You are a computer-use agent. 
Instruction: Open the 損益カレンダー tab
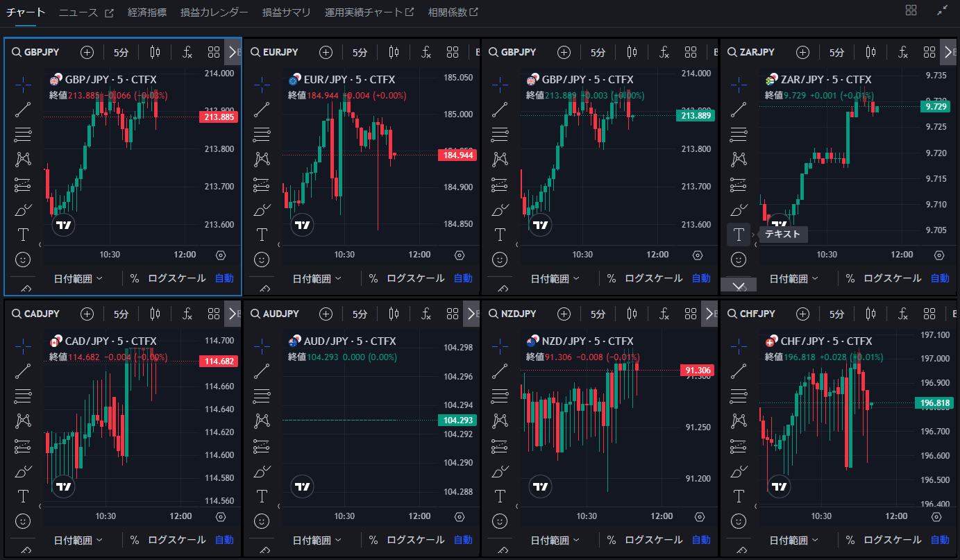pyautogui.click(x=214, y=12)
